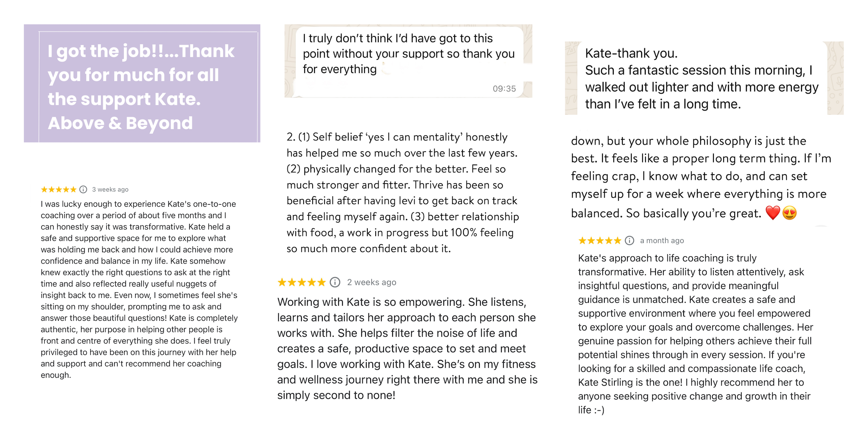The height and width of the screenshot is (432, 868).
Task: Click the red heart emoji
Action: pos(773,213)
